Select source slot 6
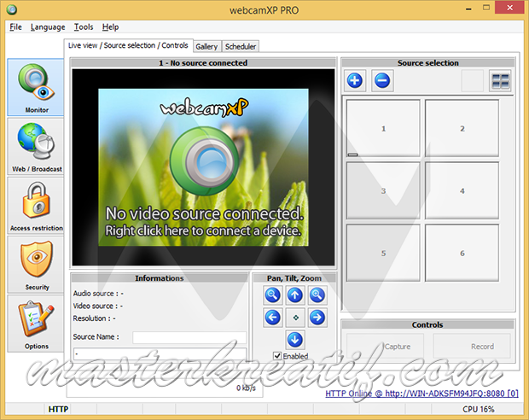 (462, 254)
